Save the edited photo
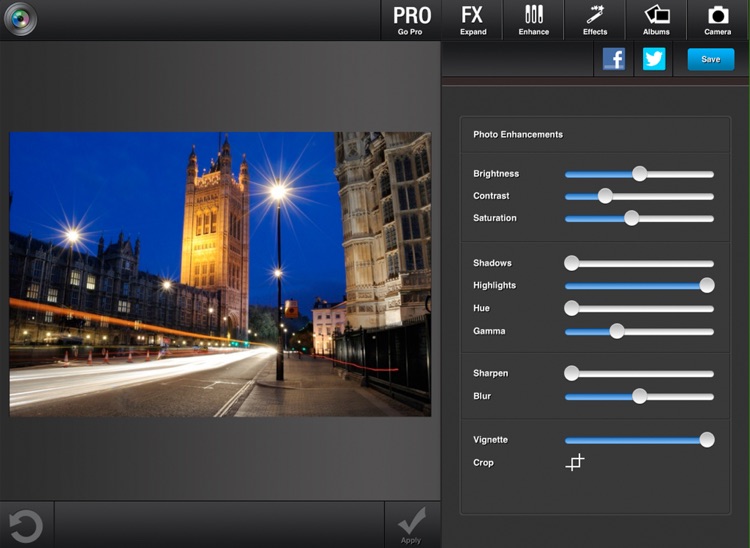 (x=710, y=59)
